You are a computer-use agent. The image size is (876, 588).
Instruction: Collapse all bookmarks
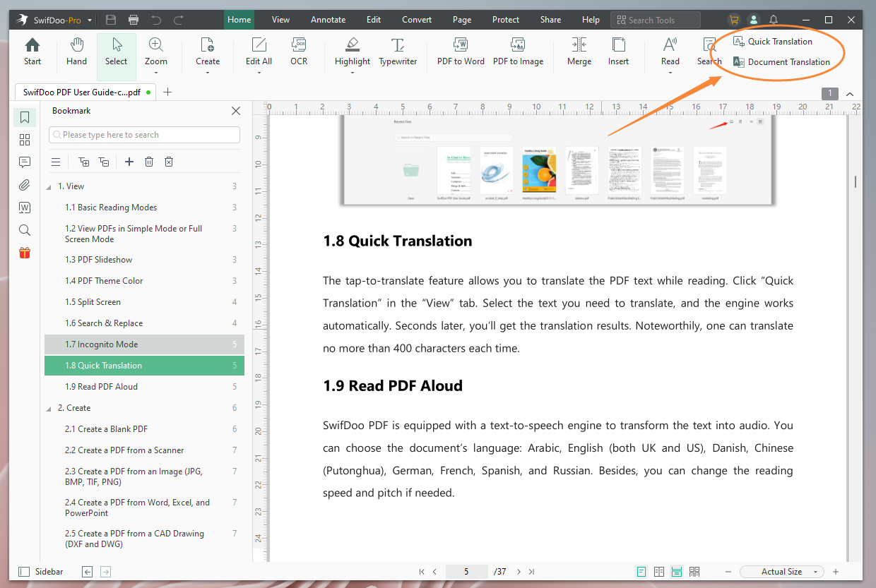[104, 162]
